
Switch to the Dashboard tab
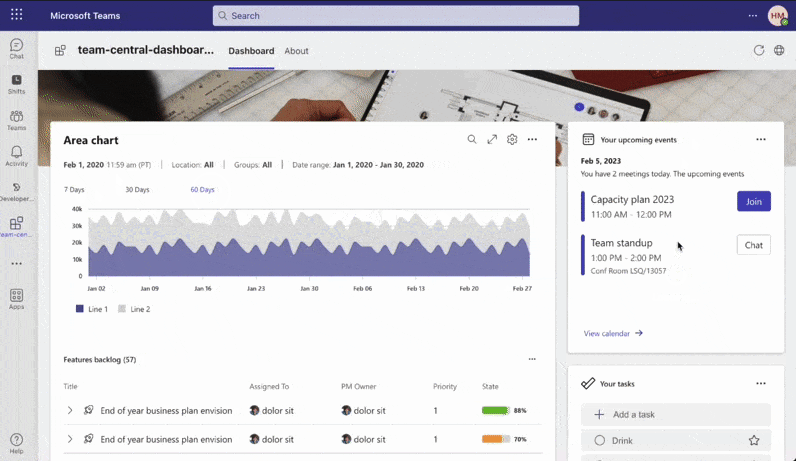251,51
